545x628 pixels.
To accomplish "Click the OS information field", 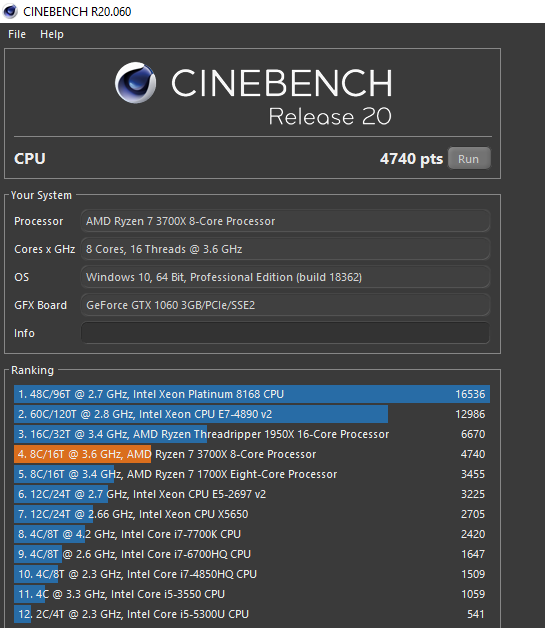I will (285, 277).
